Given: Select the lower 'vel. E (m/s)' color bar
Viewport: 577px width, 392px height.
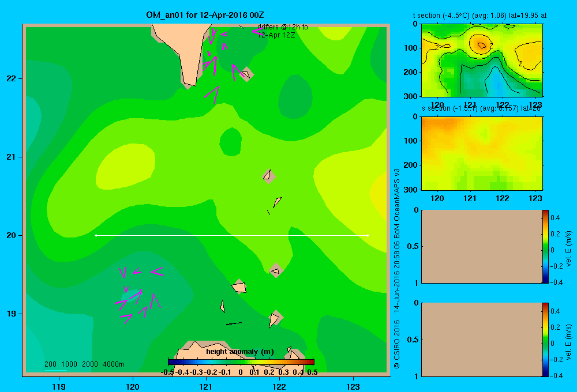Looking at the screenshot, I should tap(545, 340).
